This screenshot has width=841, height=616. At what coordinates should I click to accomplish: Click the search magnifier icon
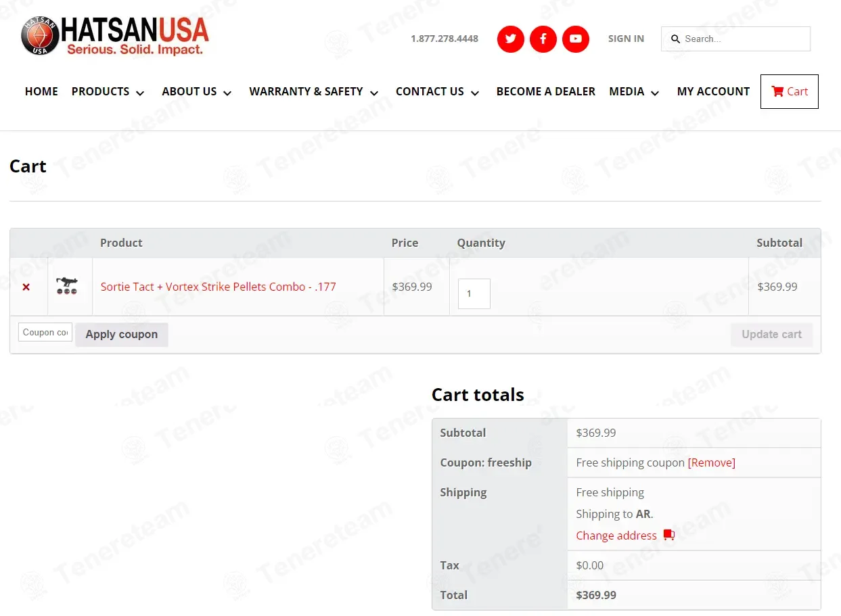click(675, 39)
